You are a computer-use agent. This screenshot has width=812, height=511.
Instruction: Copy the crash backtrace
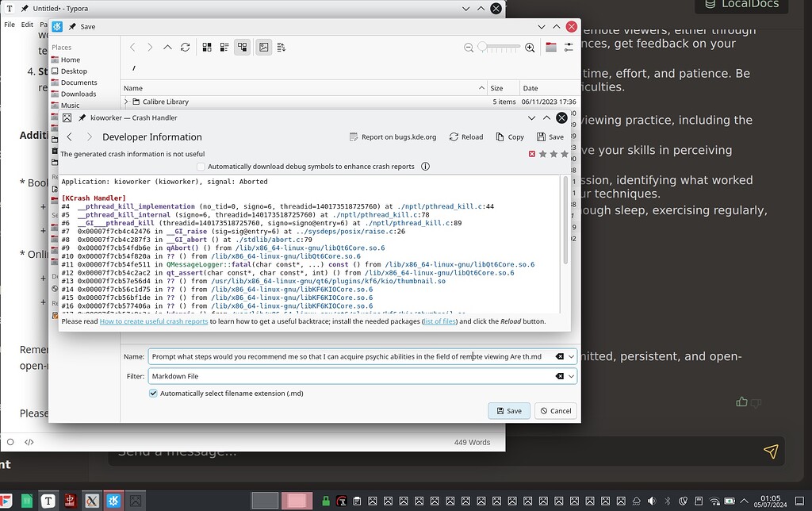[510, 136]
